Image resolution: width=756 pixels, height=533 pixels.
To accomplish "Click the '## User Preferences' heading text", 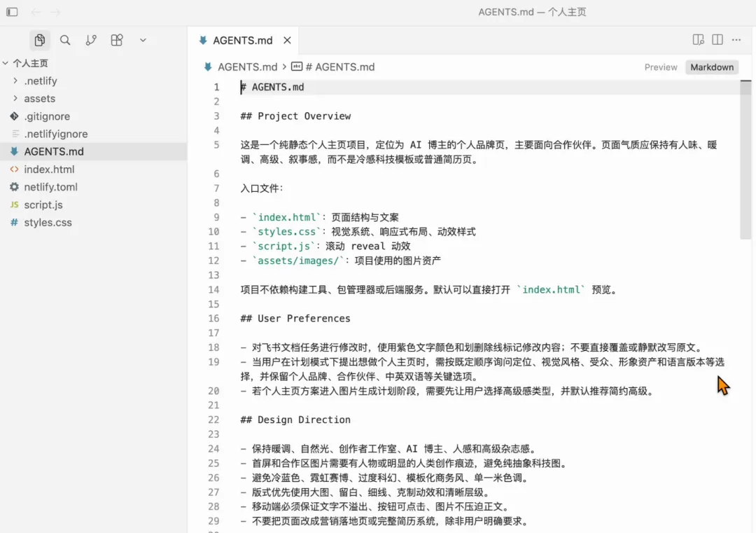I will coord(295,319).
